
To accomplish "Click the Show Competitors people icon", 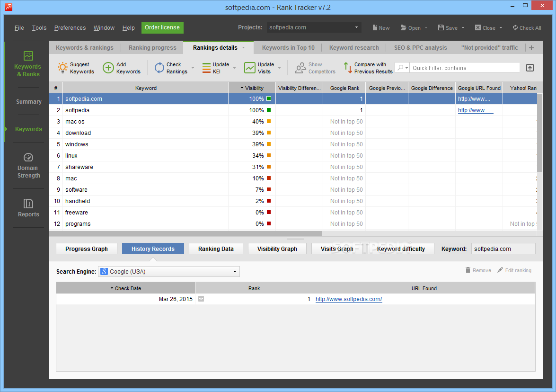I will [x=300, y=68].
